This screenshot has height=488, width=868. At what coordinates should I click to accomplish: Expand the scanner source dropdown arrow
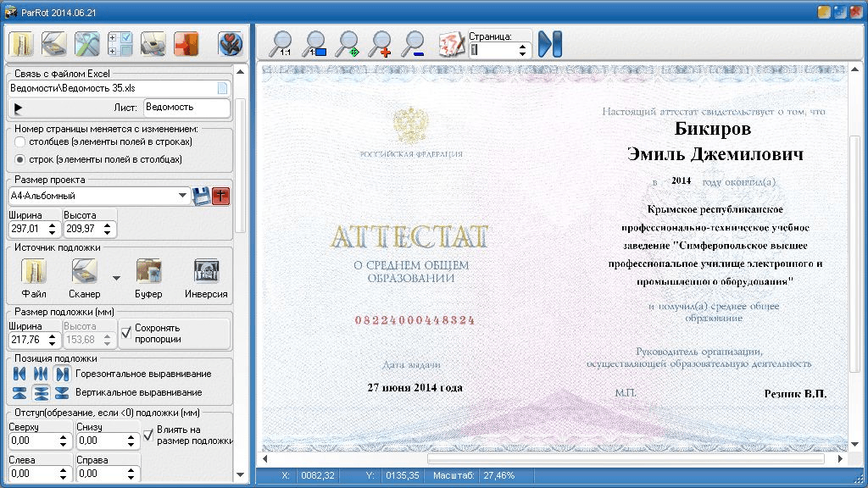(116, 277)
